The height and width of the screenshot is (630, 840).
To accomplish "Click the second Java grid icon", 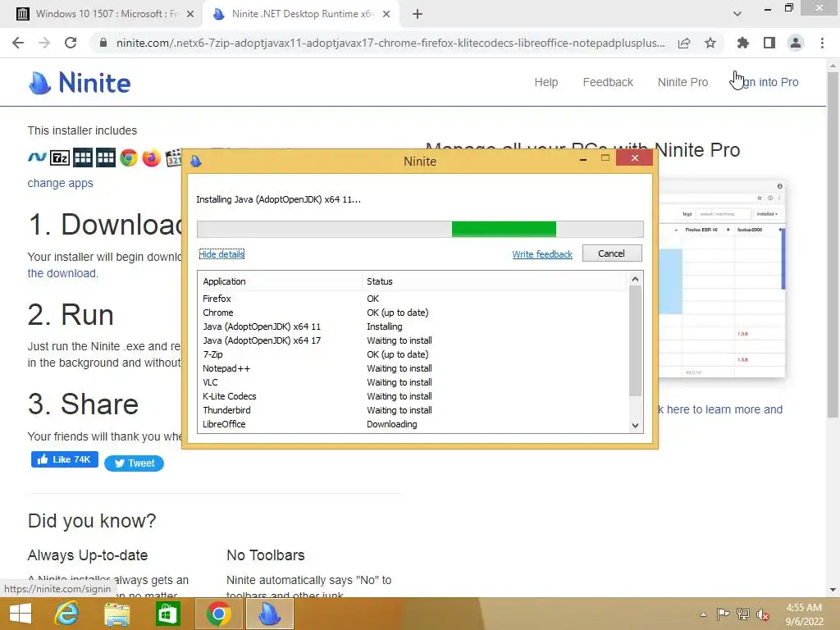I will pyautogui.click(x=106, y=158).
